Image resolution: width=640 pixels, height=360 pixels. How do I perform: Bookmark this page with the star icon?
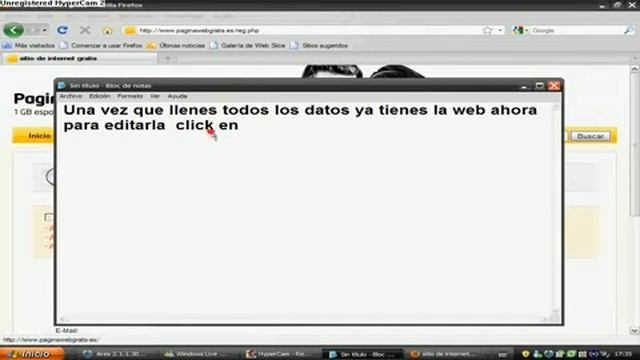pos(487,31)
